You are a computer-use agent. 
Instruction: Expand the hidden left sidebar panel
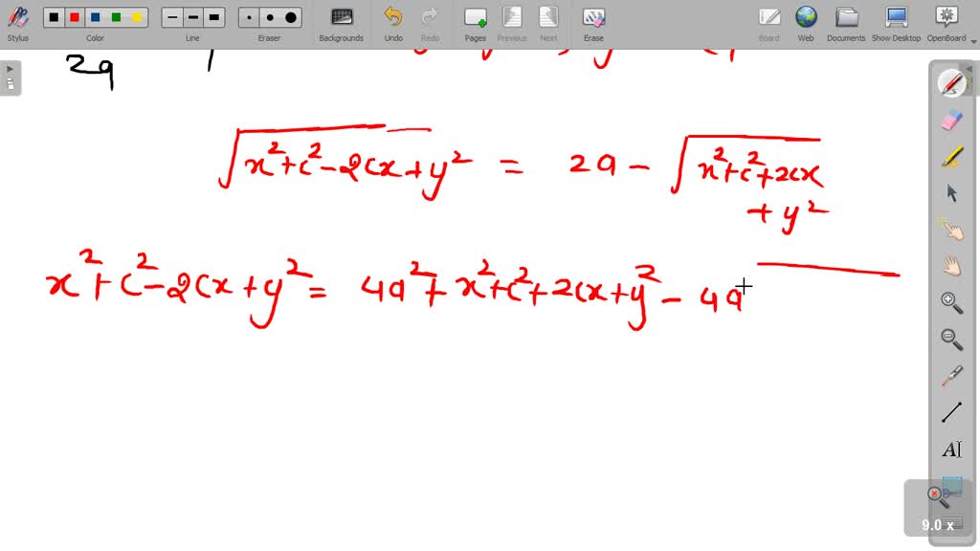pos(8,77)
